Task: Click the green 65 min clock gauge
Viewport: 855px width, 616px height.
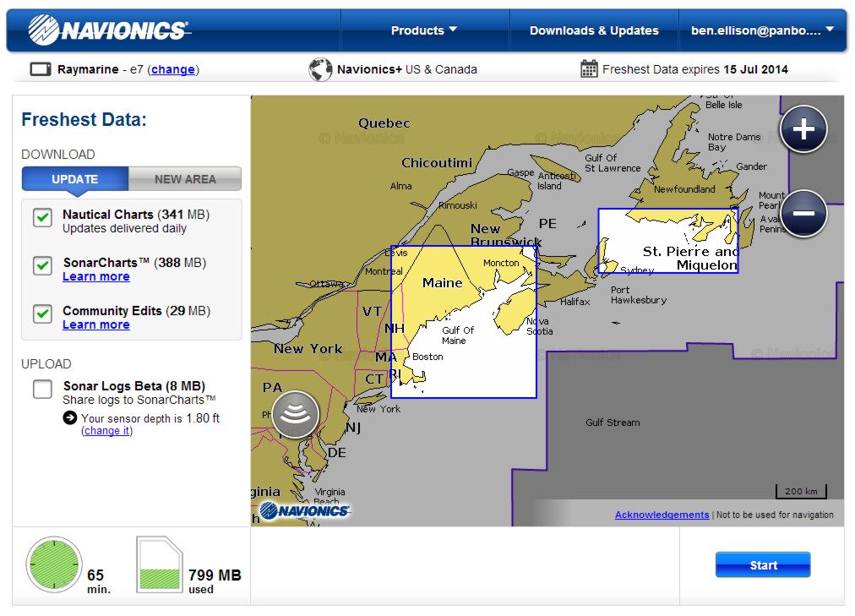Action: pos(54,564)
